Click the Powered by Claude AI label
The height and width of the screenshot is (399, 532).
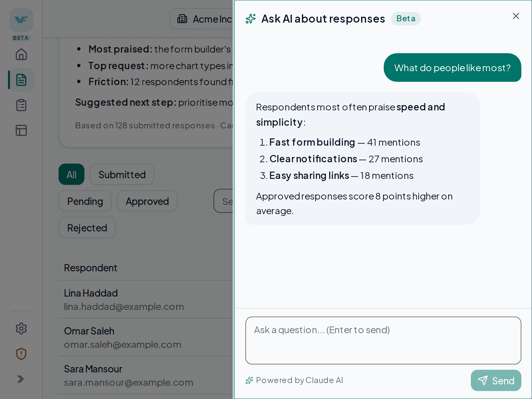tap(299, 380)
